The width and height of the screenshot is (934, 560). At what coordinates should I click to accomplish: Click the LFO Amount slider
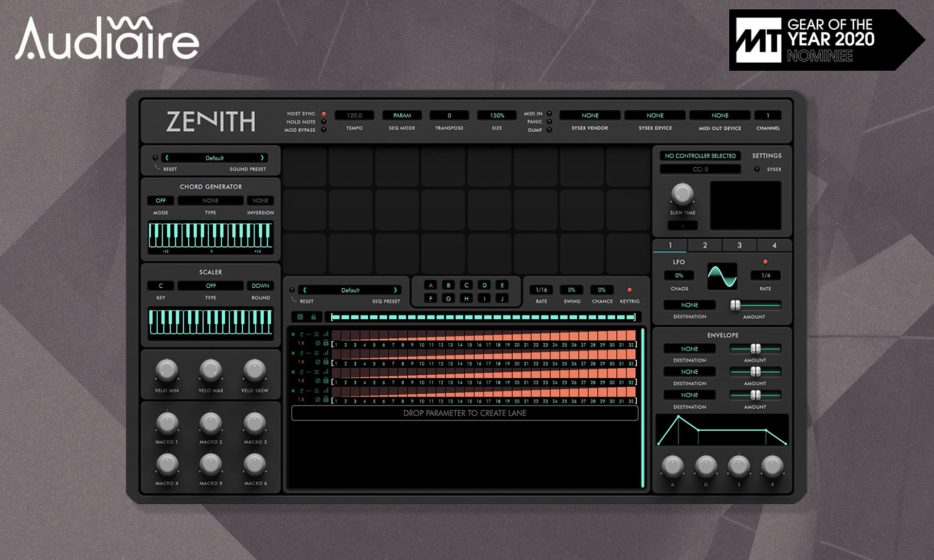click(x=755, y=305)
